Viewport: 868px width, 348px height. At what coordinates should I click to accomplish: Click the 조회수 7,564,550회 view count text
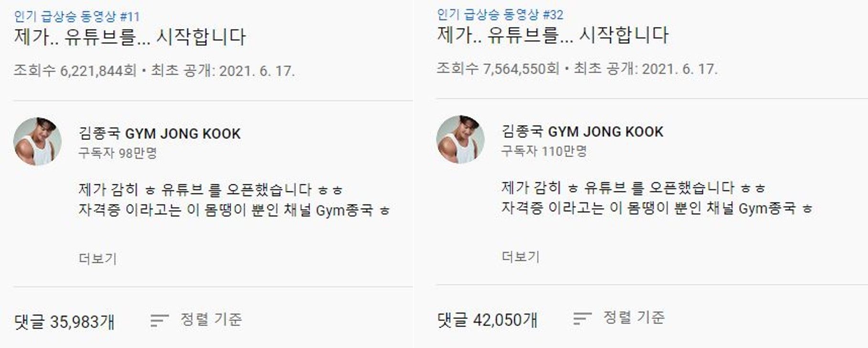click(x=498, y=69)
